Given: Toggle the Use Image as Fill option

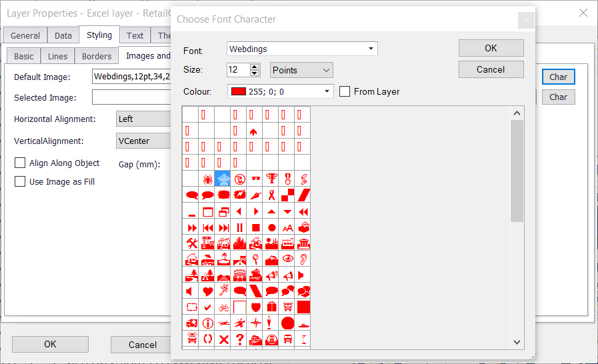Looking at the screenshot, I should [x=20, y=181].
